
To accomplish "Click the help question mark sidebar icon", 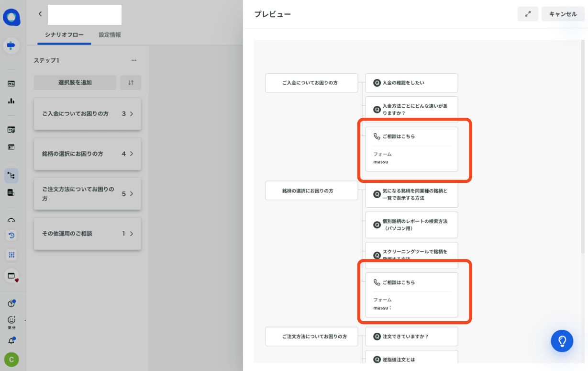I will pos(11,304).
